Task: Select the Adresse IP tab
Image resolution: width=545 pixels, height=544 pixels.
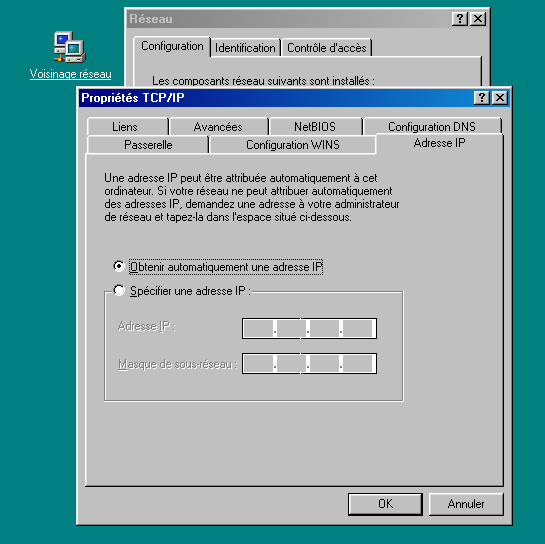Action: (x=439, y=143)
